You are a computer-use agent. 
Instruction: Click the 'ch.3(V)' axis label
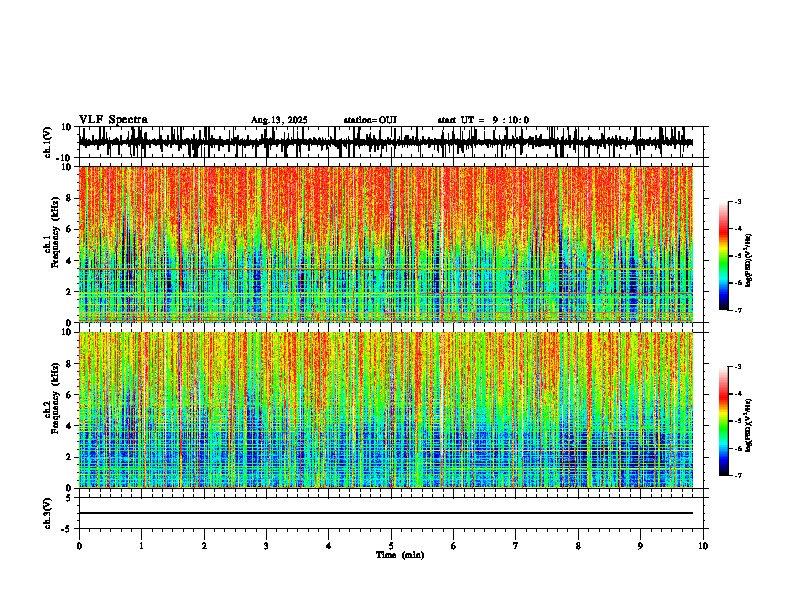(48, 513)
